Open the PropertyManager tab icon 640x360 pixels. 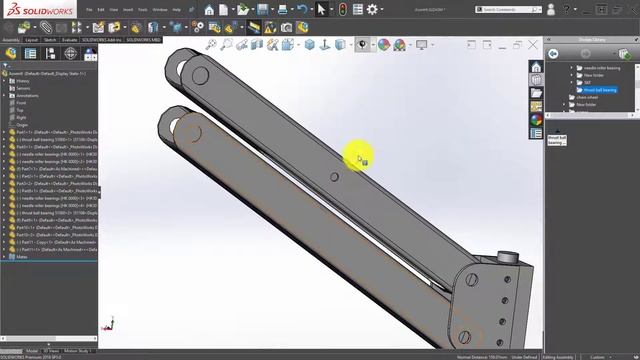[31, 53]
